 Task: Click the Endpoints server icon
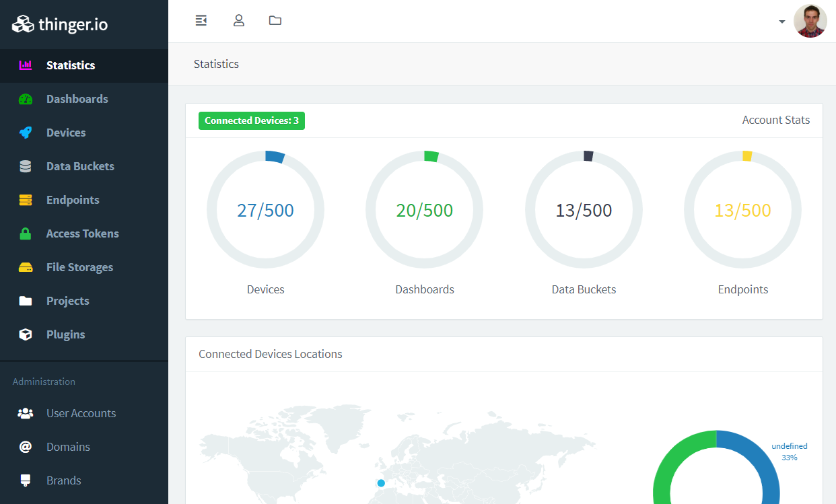(x=26, y=200)
